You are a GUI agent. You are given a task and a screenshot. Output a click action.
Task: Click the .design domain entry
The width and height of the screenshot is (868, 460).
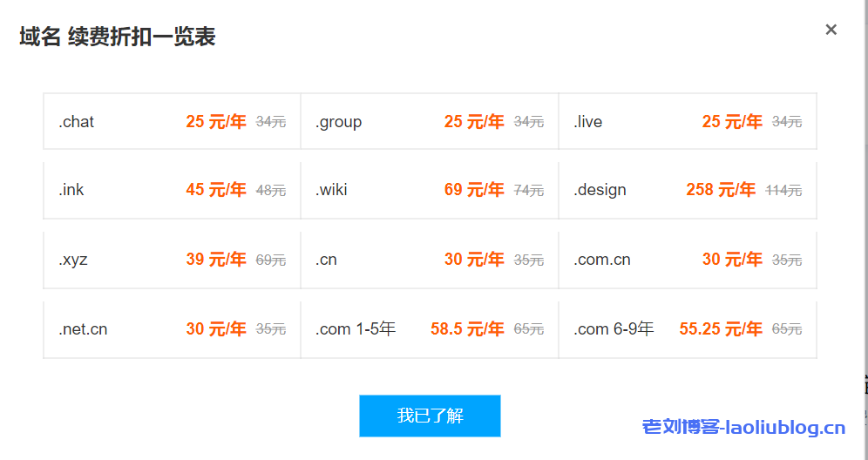[x=600, y=190]
